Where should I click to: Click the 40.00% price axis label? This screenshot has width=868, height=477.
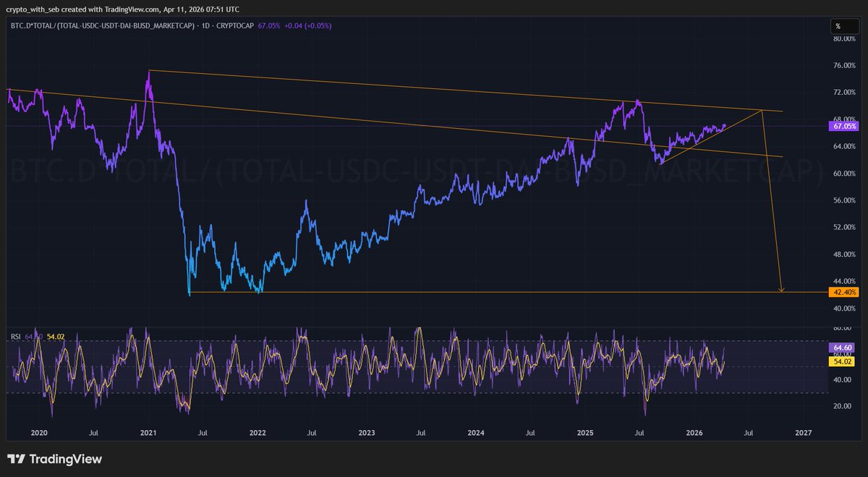click(845, 308)
